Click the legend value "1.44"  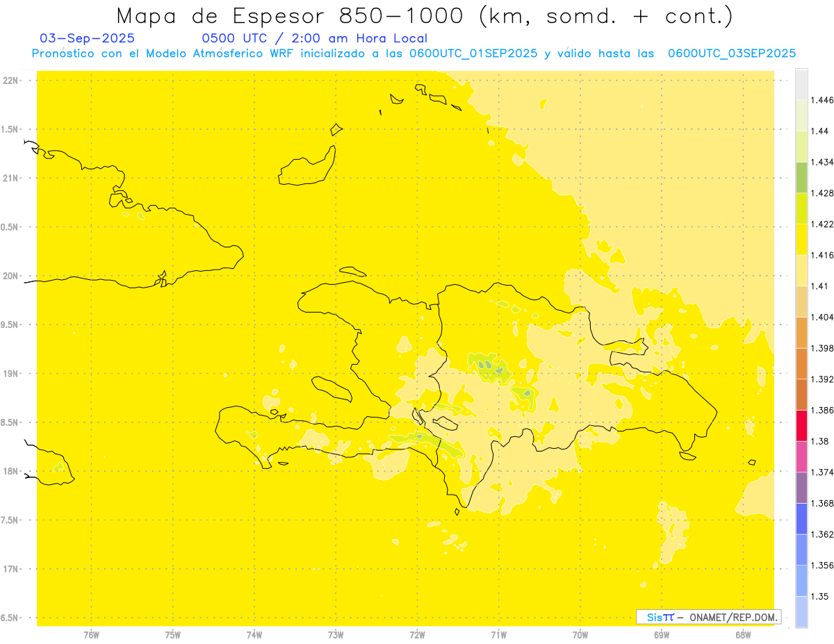point(820,131)
